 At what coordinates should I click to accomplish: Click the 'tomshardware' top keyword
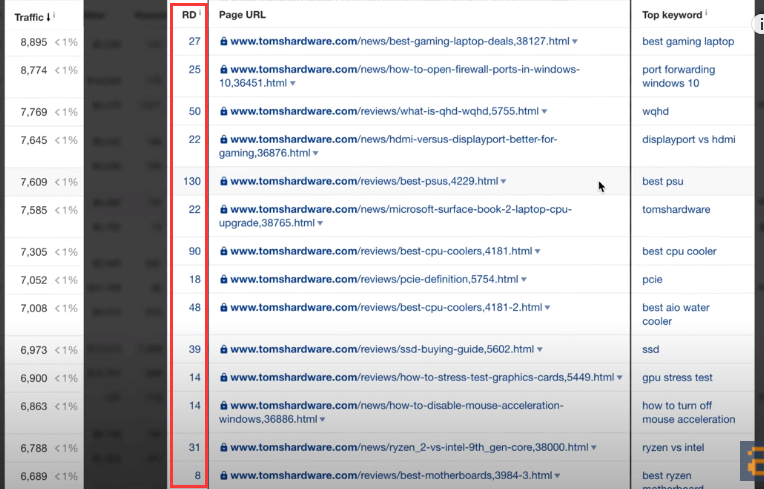pyautogui.click(x=676, y=210)
